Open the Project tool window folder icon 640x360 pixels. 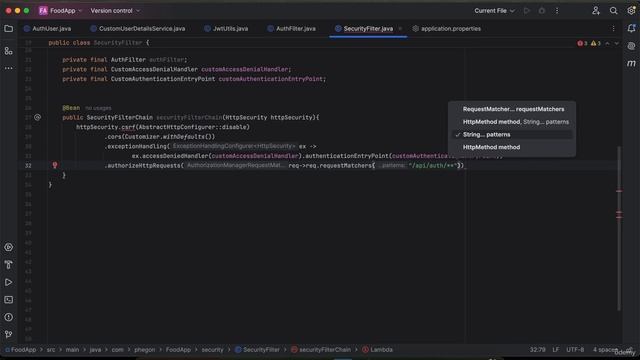(x=9, y=29)
